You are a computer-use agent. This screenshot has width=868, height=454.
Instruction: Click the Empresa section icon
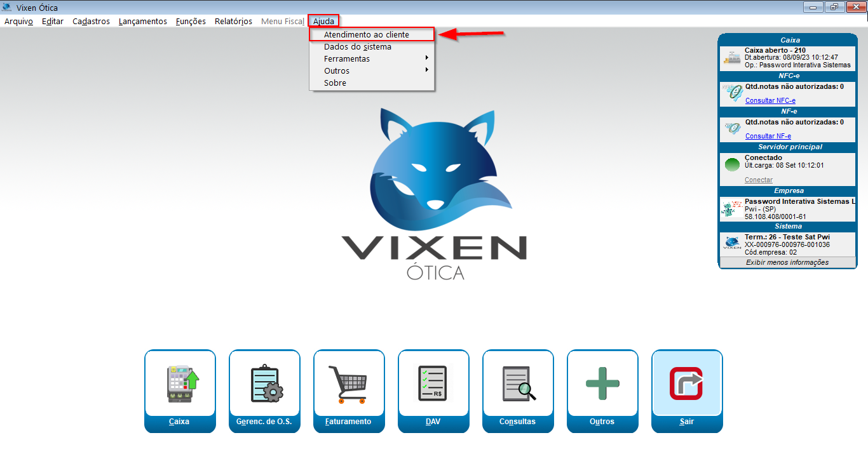pos(732,208)
